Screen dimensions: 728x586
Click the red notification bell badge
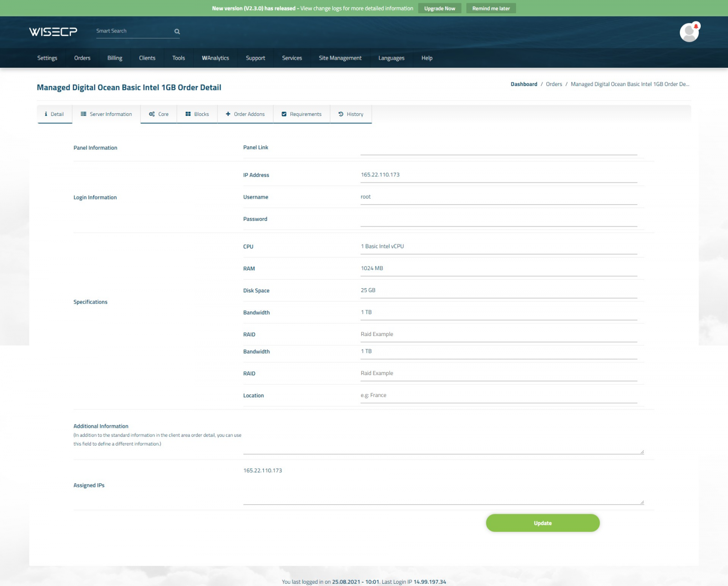[696, 26]
